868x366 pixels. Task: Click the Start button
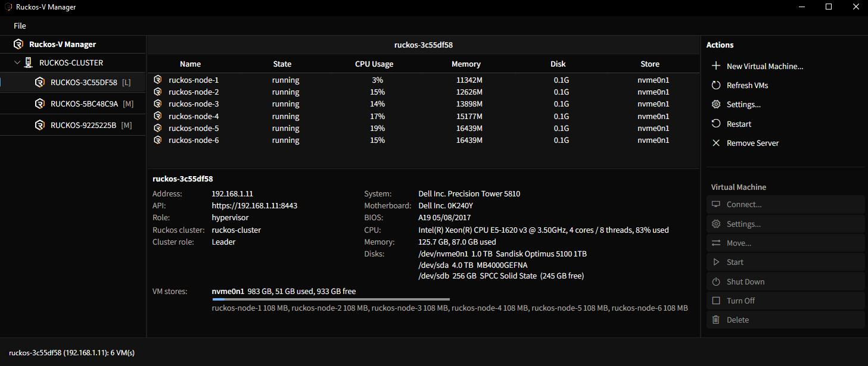pos(785,262)
